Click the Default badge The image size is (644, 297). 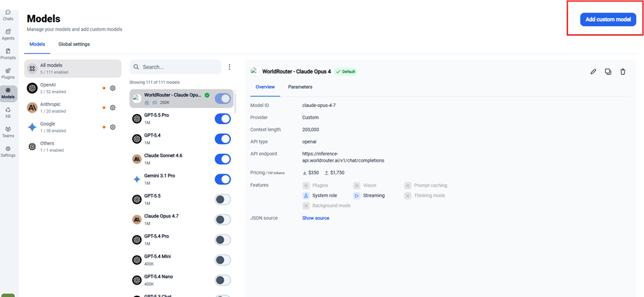pos(346,72)
